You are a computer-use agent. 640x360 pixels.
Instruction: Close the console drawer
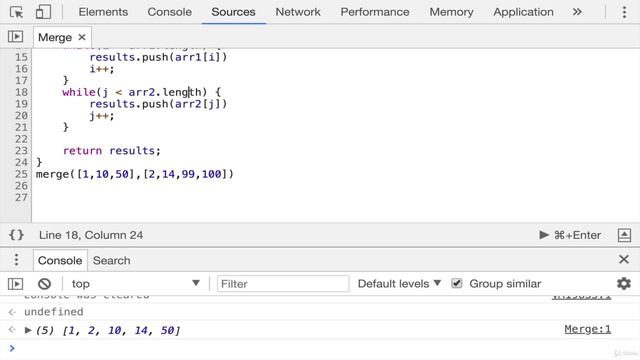[x=624, y=259]
